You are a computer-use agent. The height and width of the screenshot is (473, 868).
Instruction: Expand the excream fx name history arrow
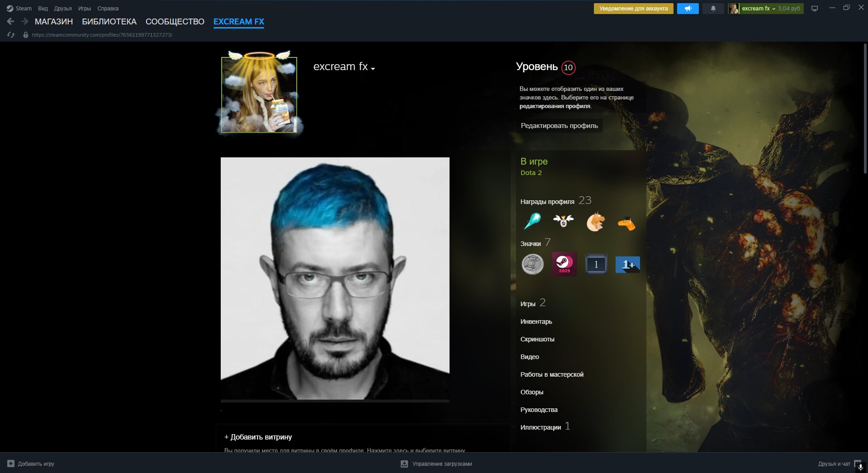(373, 69)
